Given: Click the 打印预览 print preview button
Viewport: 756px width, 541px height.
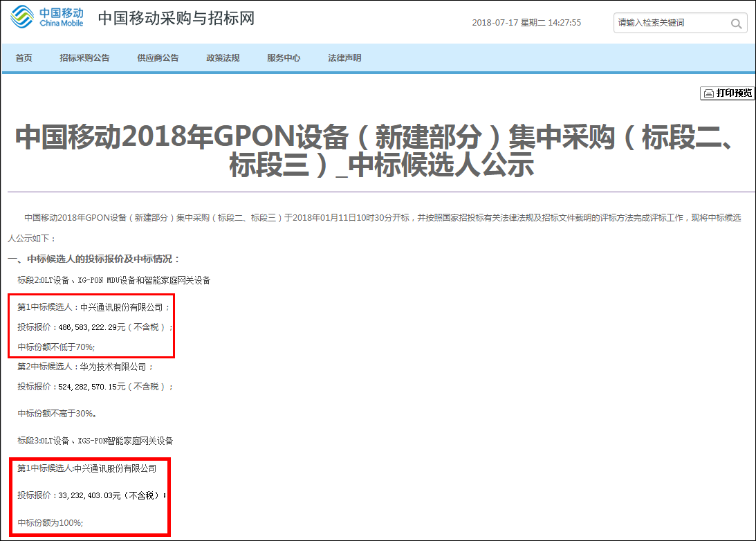Looking at the screenshot, I should click(727, 93).
